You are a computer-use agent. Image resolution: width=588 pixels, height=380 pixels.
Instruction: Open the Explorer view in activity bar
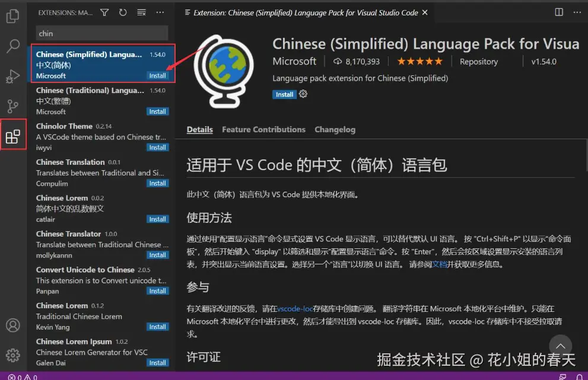[x=12, y=16]
